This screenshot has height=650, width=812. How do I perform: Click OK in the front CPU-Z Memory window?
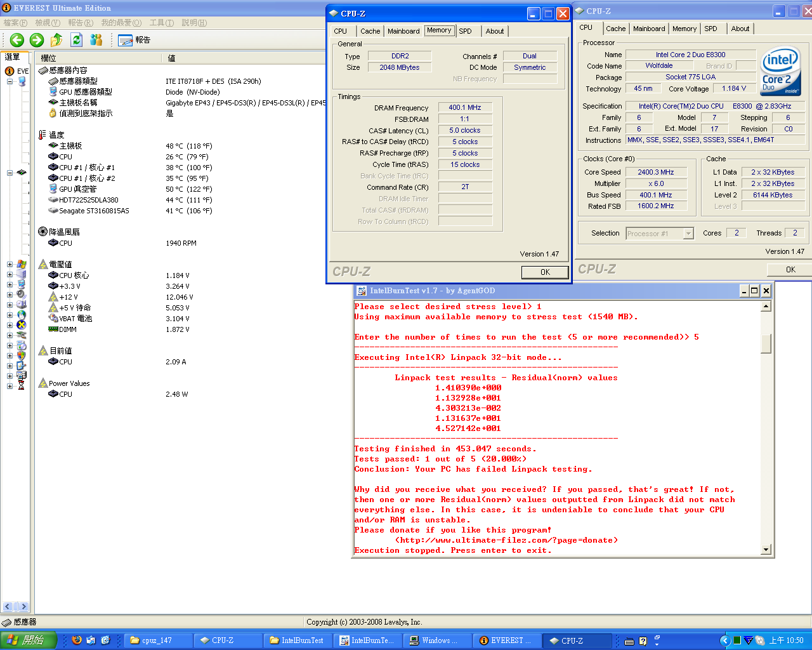click(x=545, y=272)
